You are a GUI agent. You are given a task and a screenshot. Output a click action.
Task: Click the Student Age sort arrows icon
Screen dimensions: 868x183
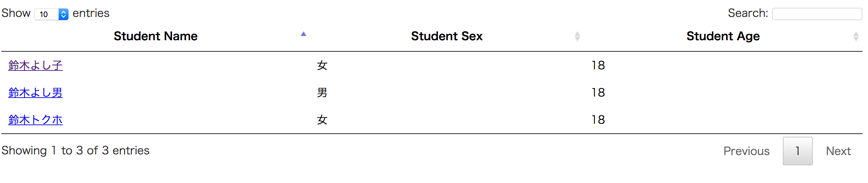coord(856,36)
